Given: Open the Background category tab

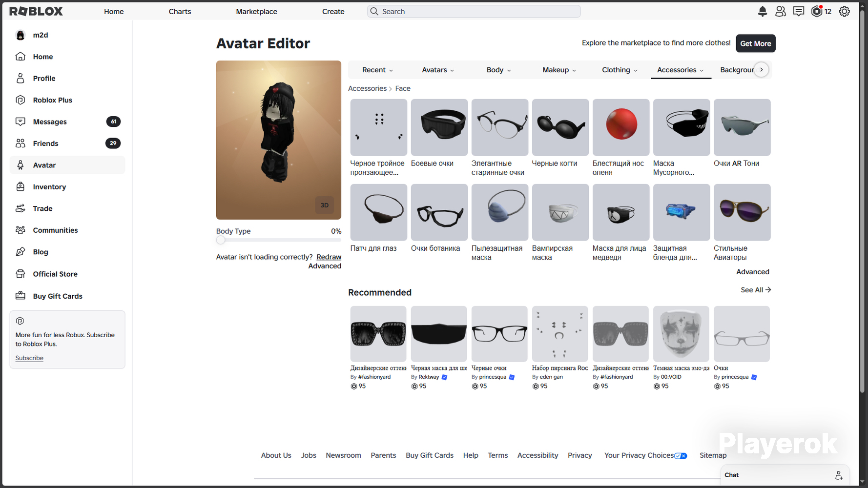Looking at the screenshot, I should 737,70.
